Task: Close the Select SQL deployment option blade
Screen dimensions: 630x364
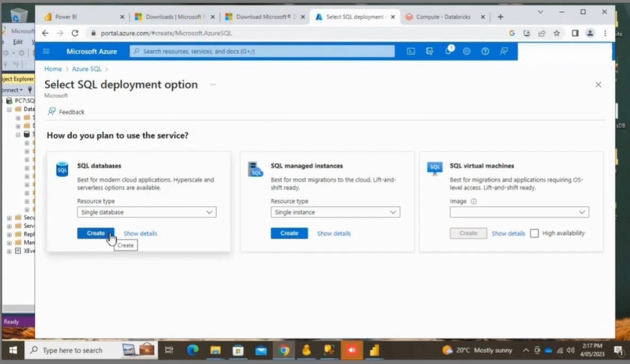Action: tap(599, 84)
